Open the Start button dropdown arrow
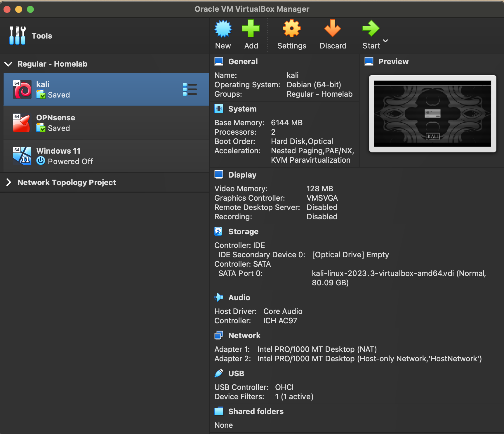The height and width of the screenshot is (434, 504). pyautogui.click(x=385, y=41)
